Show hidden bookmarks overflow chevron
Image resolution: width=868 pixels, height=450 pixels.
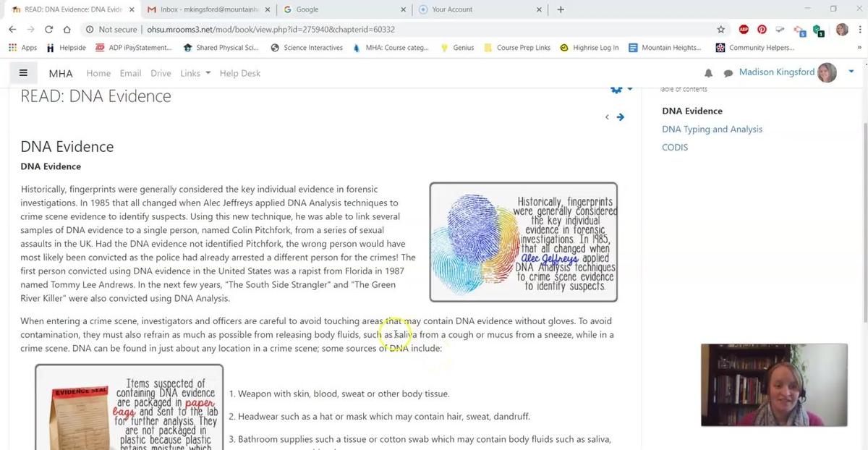click(x=859, y=48)
